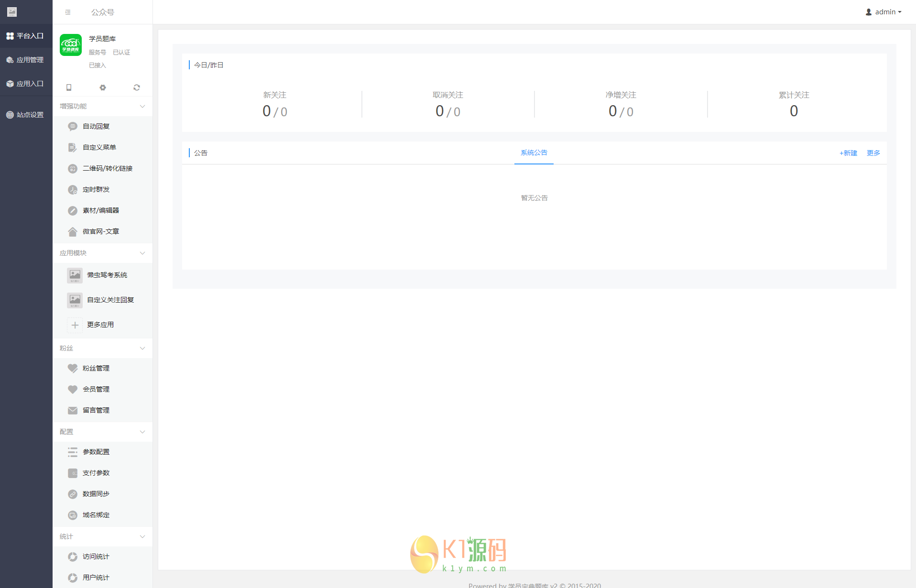
Task: Click the 取消关注 statistic value
Action: [448, 111]
